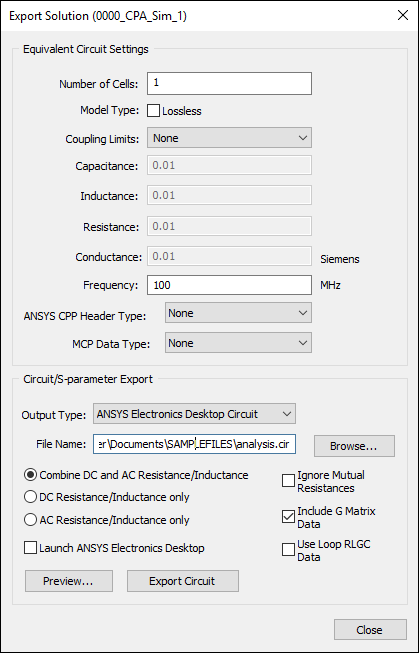The height and width of the screenshot is (653, 419).
Task: Click the Preview... button
Action: pyautogui.click(x=69, y=581)
